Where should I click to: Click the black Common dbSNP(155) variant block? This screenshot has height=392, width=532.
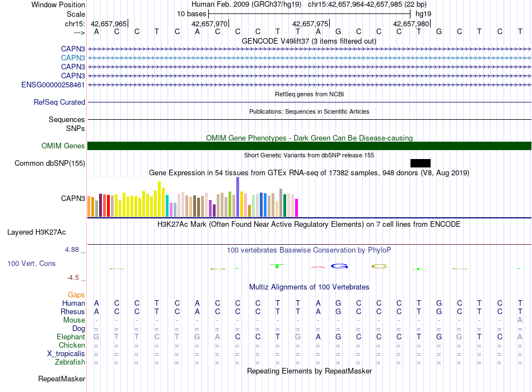tap(421, 164)
